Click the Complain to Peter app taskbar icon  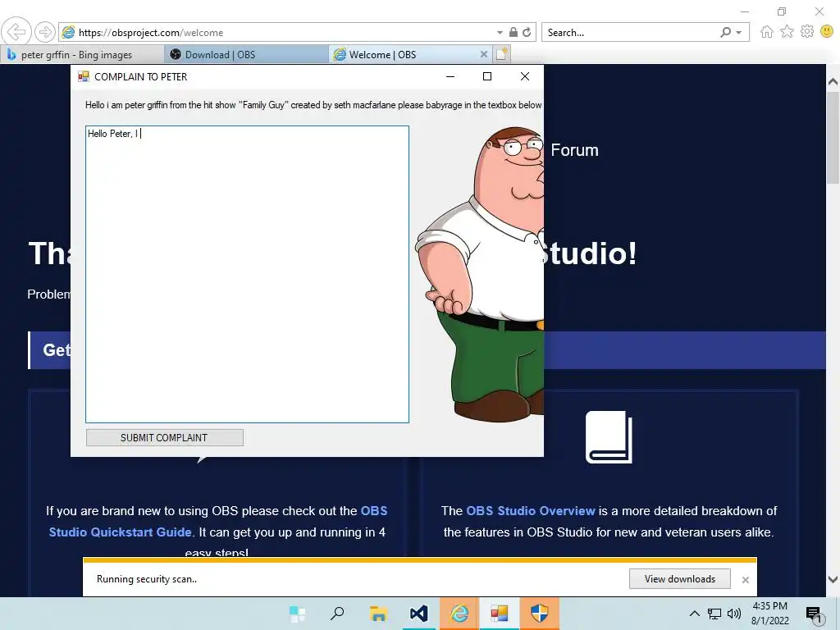[500, 614]
